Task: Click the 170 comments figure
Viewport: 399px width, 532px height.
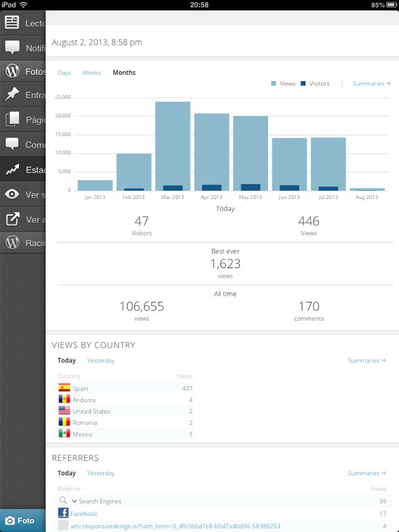Action: tap(309, 306)
